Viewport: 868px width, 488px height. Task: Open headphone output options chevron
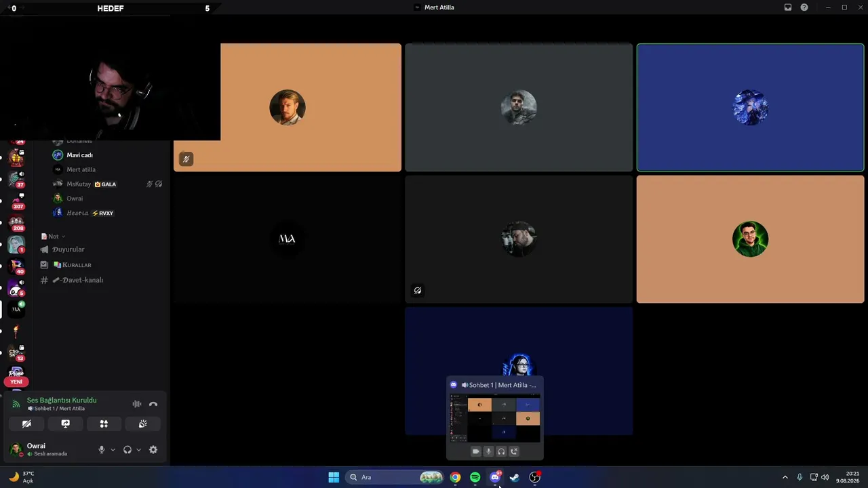coord(138,449)
